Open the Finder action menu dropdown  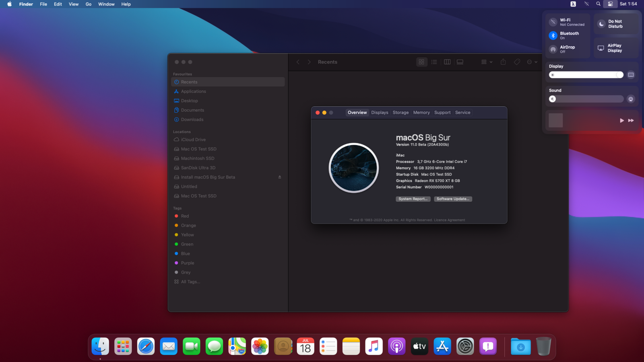pos(532,62)
